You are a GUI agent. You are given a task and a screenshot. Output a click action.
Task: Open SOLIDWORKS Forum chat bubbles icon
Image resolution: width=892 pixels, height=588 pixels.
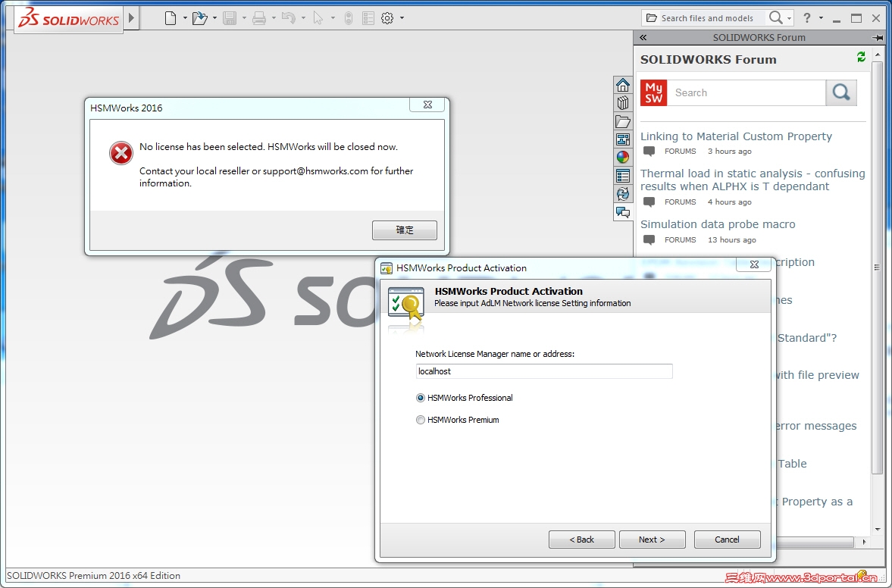[623, 213]
